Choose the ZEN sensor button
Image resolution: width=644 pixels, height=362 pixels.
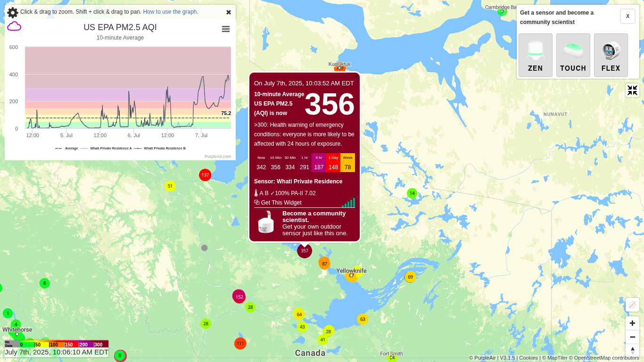pos(536,55)
